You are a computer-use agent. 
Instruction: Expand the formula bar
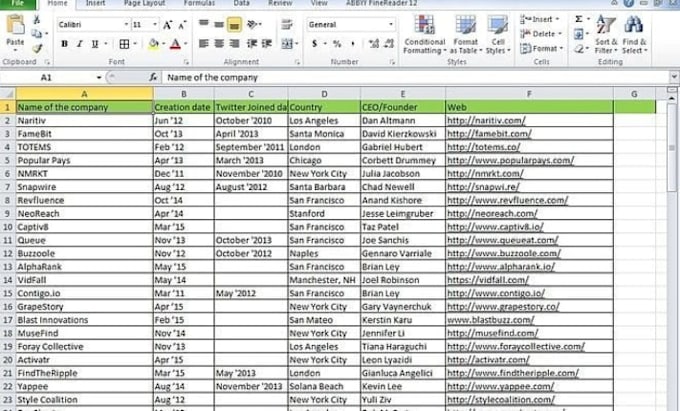(x=674, y=78)
